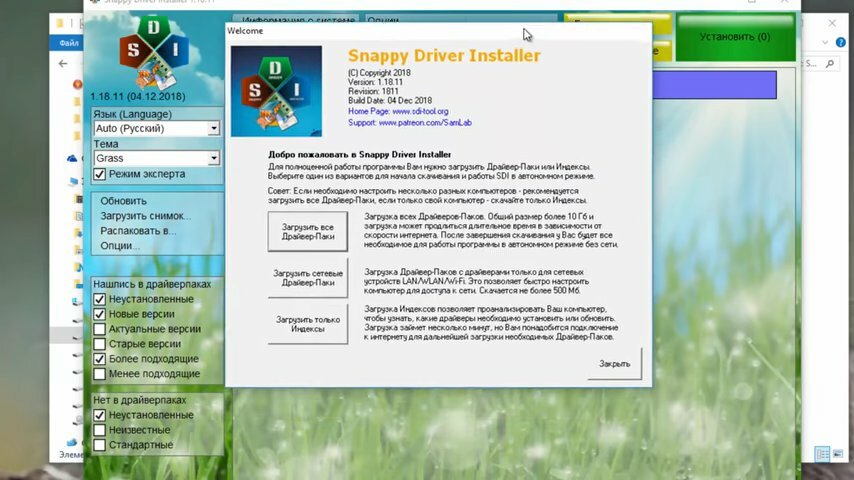The width and height of the screenshot is (854, 480).
Task: Click the Welcome dialog title bar
Action: click(x=438, y=31)
